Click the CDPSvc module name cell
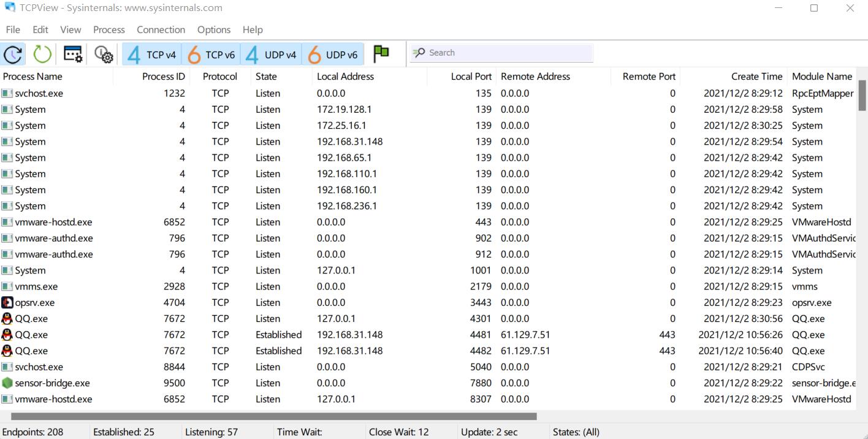Screen dimensions: 868x439 point(809,367)
